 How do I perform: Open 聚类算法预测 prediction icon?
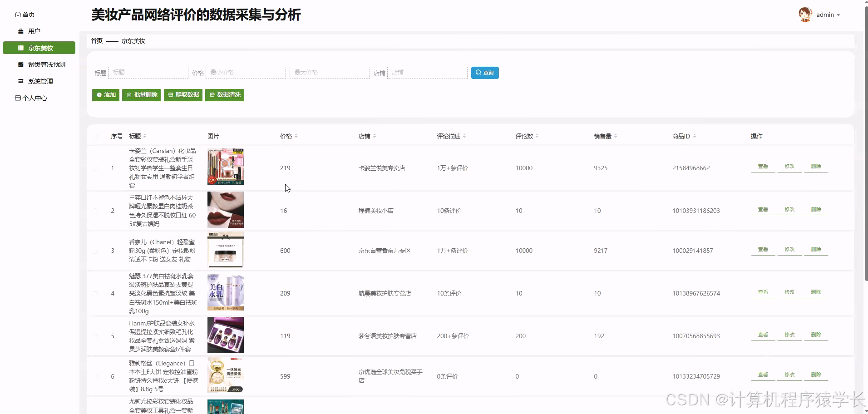coord(20,64)
